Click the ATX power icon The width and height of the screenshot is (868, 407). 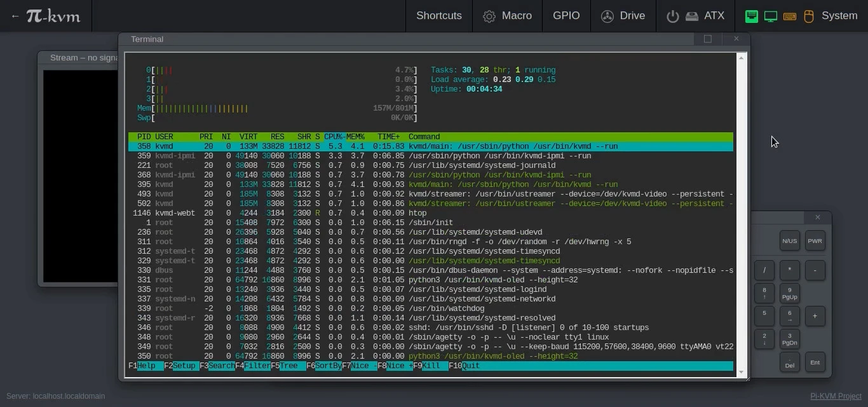(x=673, y=16)
